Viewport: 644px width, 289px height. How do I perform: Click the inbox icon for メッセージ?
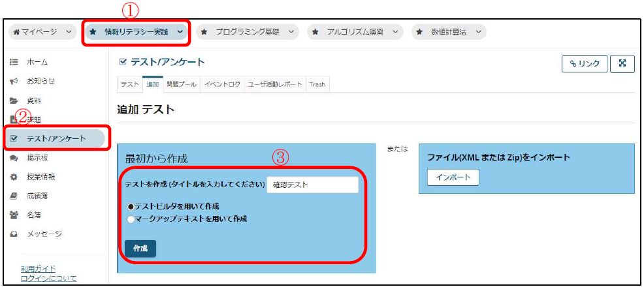13,234
